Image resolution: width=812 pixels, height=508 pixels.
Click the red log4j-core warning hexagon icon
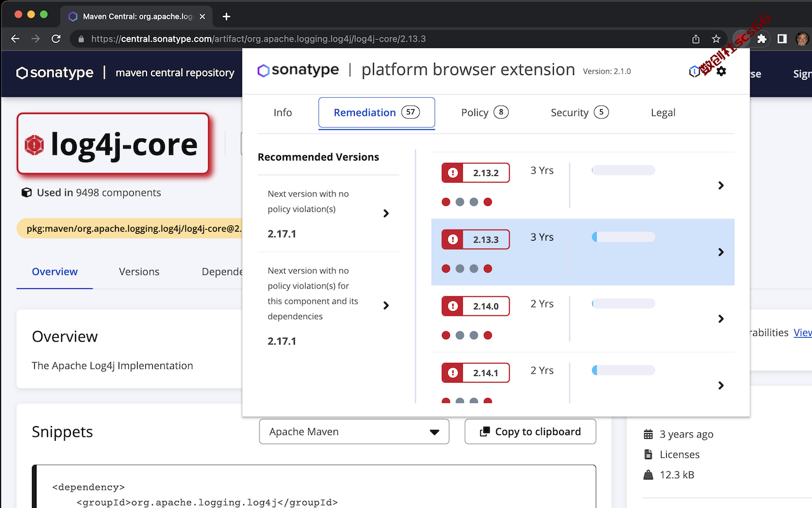[x=34, y=145]
